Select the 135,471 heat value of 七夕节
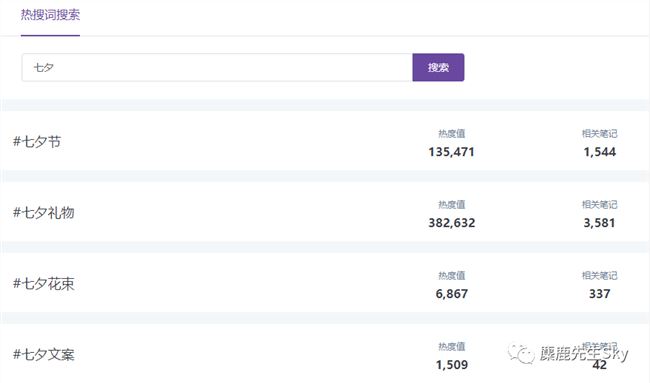The width and height of the screenshot is (650, 383). (451, 152)
